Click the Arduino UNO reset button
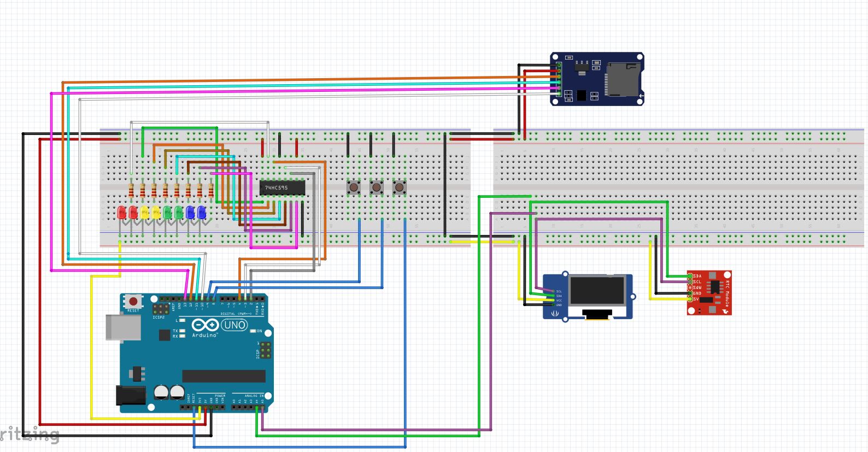The width and height of the screenshot is (868, 452). click(x=133, y=301)
